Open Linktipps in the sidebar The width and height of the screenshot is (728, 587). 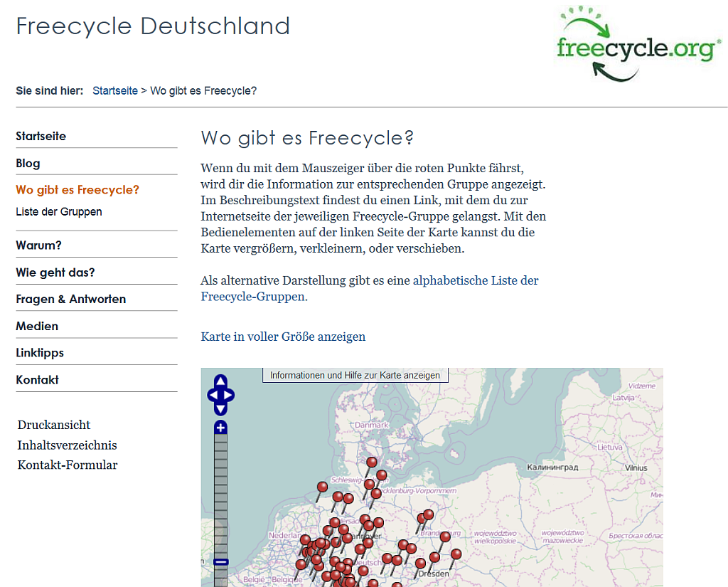(x=40, y=353)
